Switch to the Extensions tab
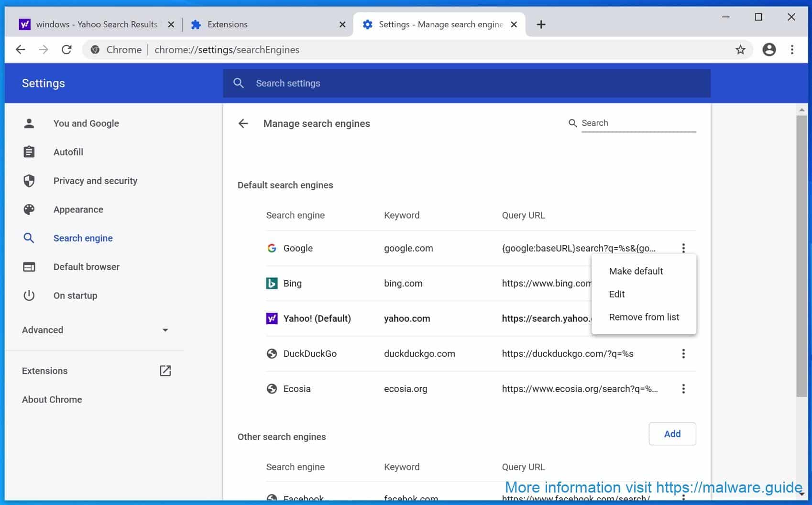812x505 pixels. click(268, 24)
